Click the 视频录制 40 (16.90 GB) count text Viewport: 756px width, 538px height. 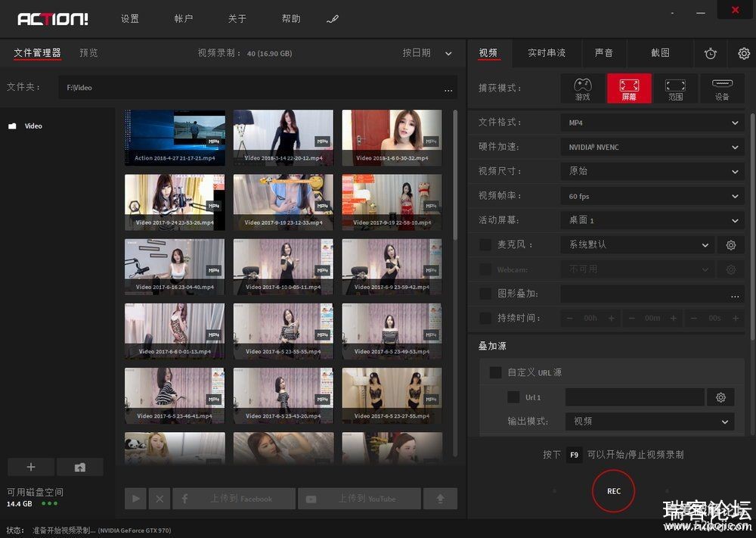coord(245,53)
